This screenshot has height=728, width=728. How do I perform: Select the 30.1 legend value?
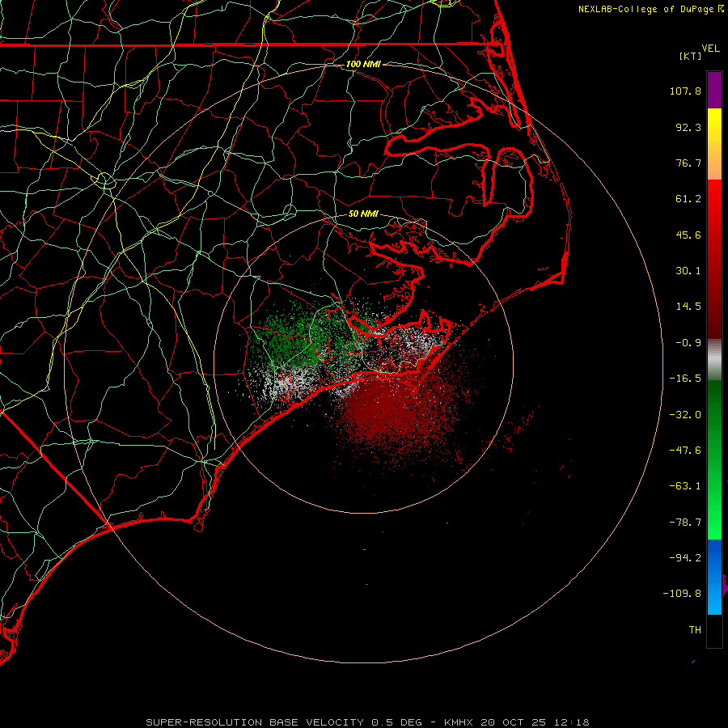coord(688,271)
